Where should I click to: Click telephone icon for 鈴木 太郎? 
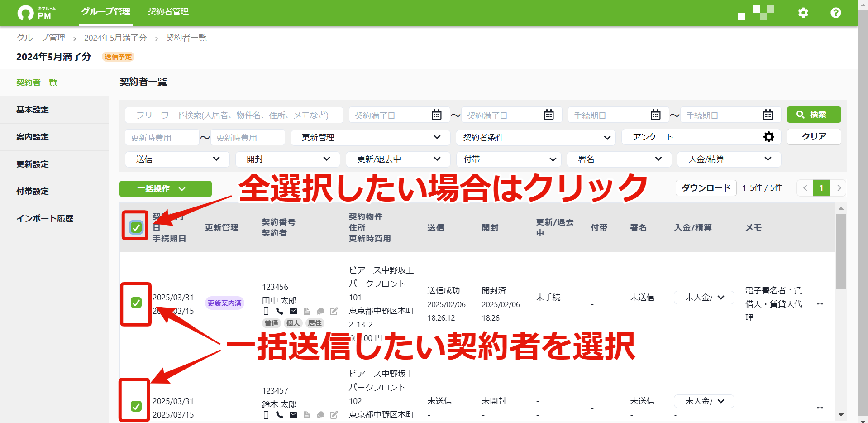coord(280,415)
